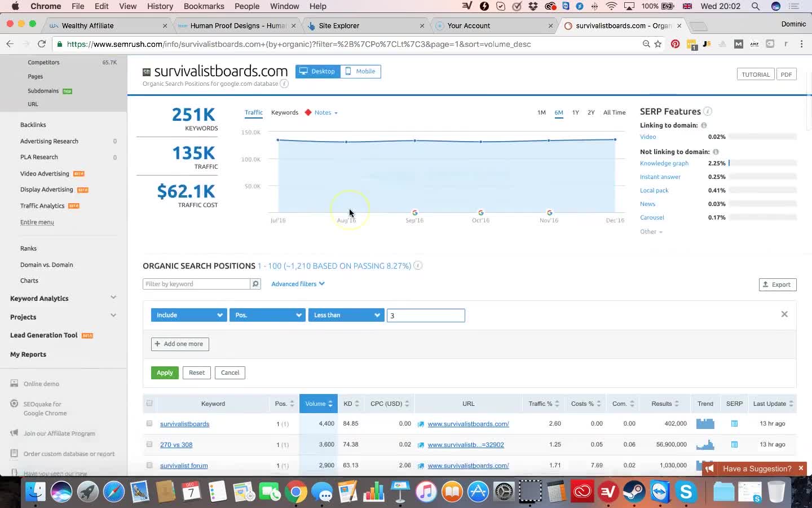Image resolution: width=812 pixels, height=508 pixels.
Task: Switch to Site Explorer browser tab
Action: click(x=365, y=25)
